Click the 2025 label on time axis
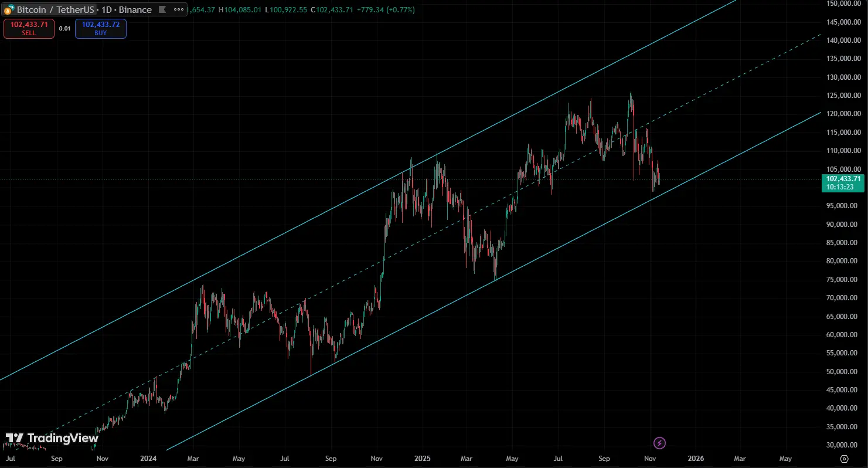868x468 pixels. click(x=421, y=459)
